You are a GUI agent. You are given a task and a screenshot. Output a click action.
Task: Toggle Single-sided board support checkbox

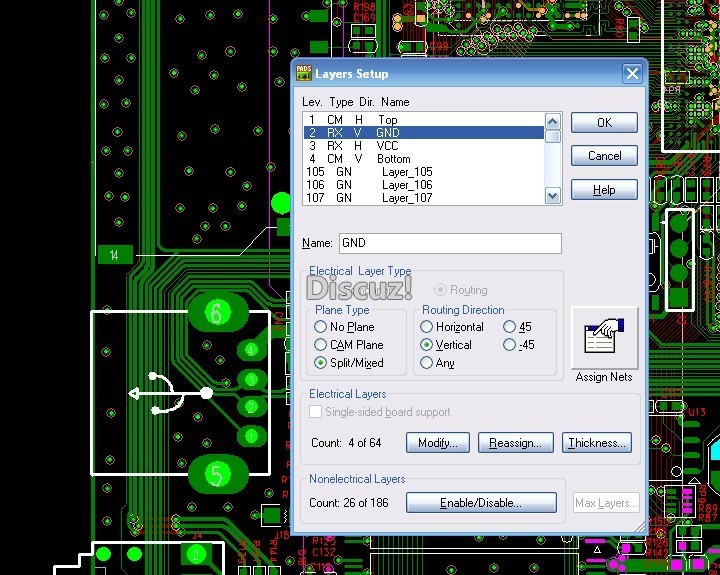(315, 412)
